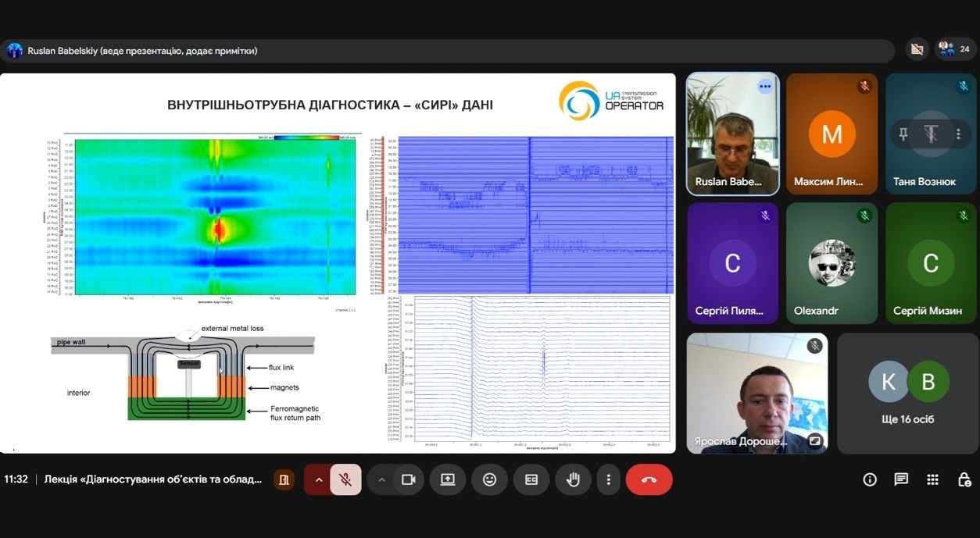The image size is (980, 538).
Task: Click muted mic indicator on Таня Вознюк tile
Action: 964,87
